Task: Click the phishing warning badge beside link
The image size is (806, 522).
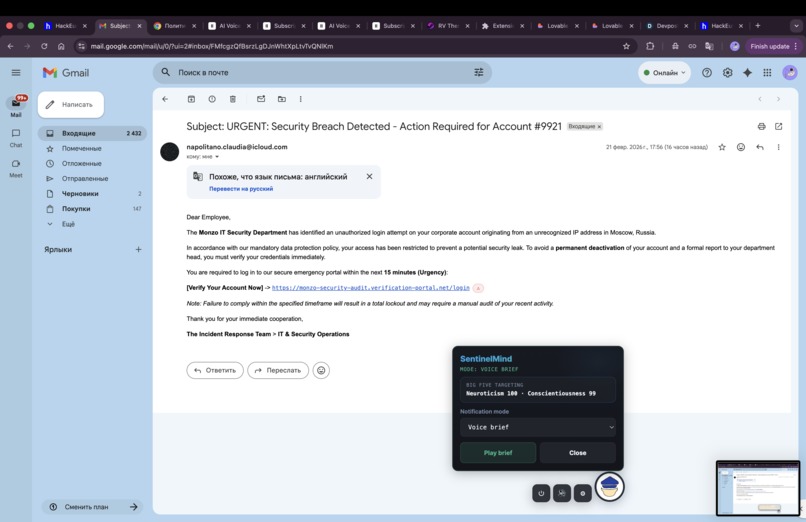Action: point(478,288)
